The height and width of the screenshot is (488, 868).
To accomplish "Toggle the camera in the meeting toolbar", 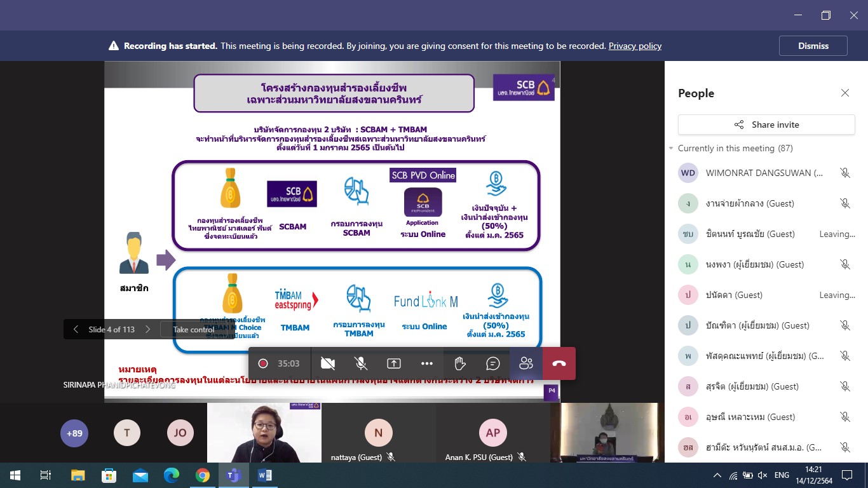I will pyautogui.click(x=328, y=363).
